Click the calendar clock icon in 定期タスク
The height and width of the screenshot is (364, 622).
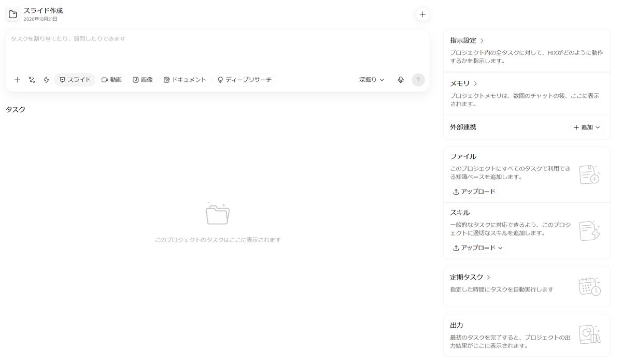pyautogui.click(x=589, y=286)
